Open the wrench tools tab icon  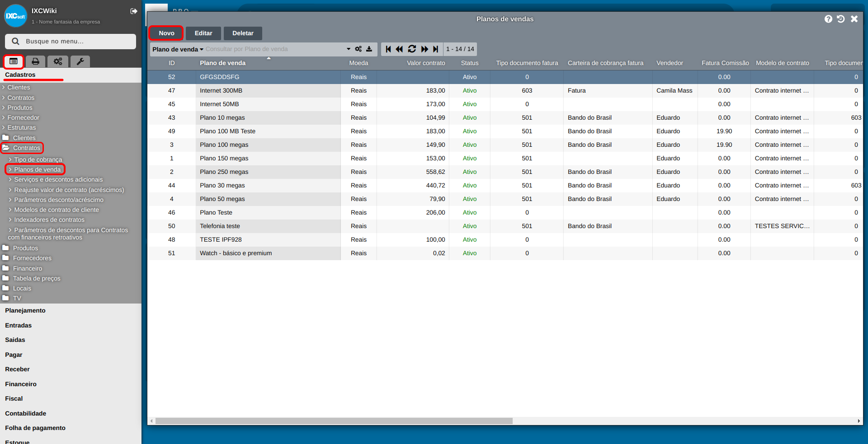click(x=80, y=61)
